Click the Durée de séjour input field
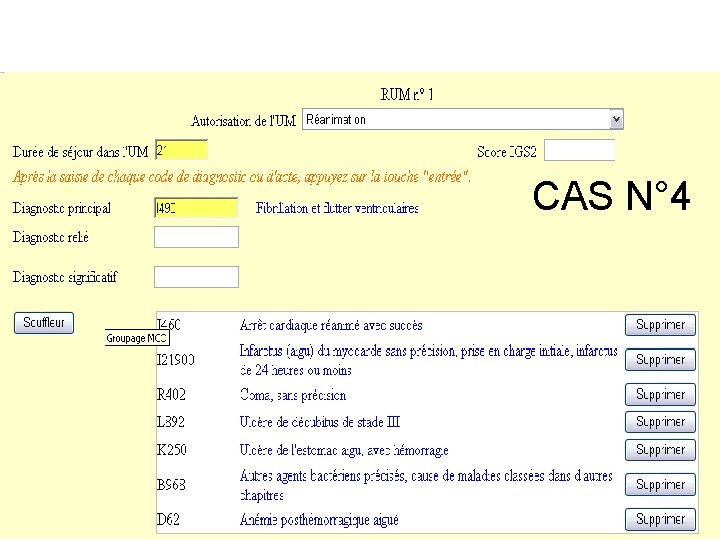The width and height of the screenshot is (720, 540). tap(181, 150)
